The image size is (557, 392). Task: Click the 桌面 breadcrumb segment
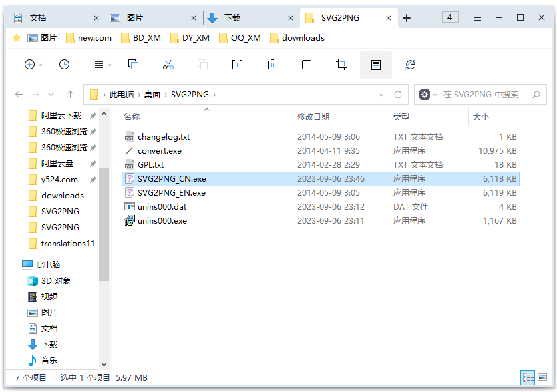click(152, 95)
